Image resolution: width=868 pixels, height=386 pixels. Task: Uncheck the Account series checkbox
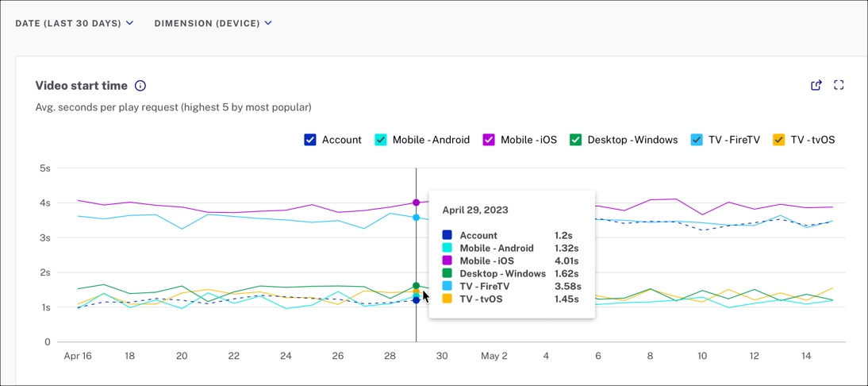click(x=310, y=140)
